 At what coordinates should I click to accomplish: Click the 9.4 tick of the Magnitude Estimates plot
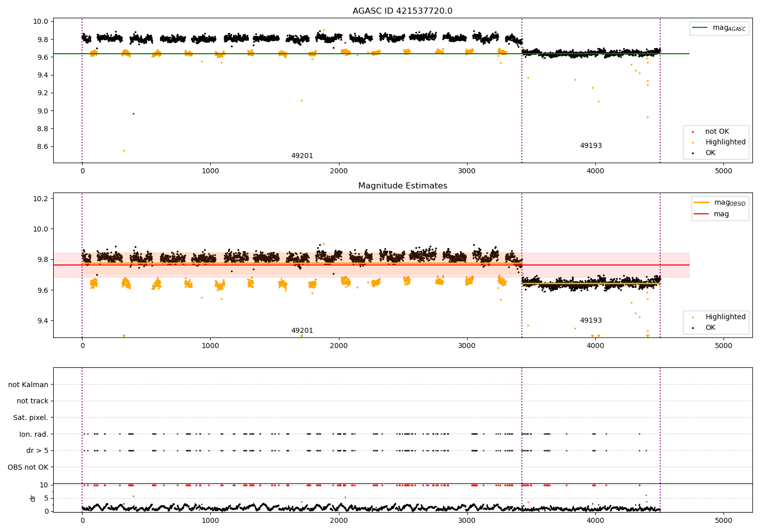click(x=42, y=321)
